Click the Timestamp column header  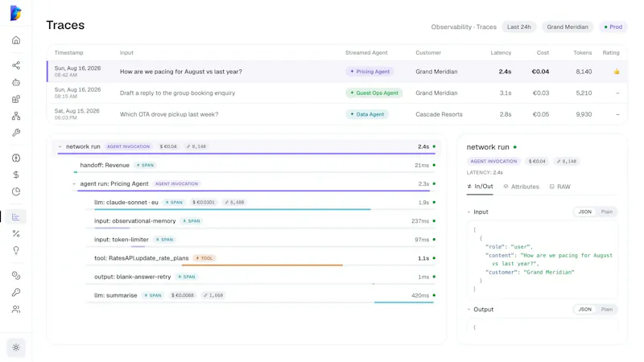click(x=68, y=52)
